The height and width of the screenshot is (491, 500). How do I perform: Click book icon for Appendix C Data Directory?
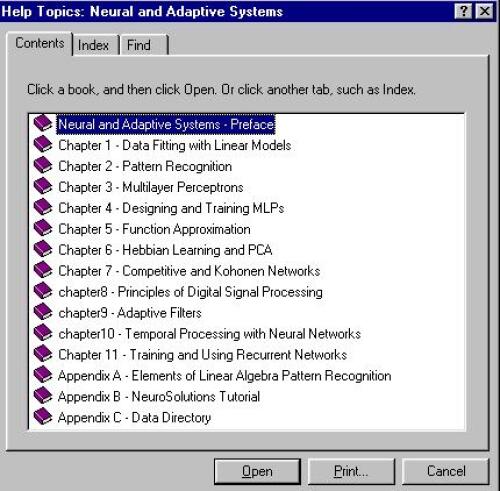coord(43,417)
